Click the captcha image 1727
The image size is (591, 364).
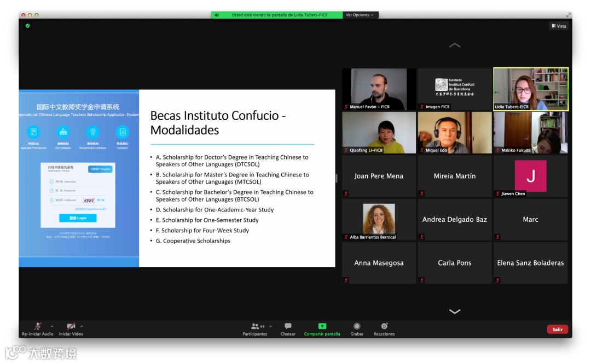[89, 201]
